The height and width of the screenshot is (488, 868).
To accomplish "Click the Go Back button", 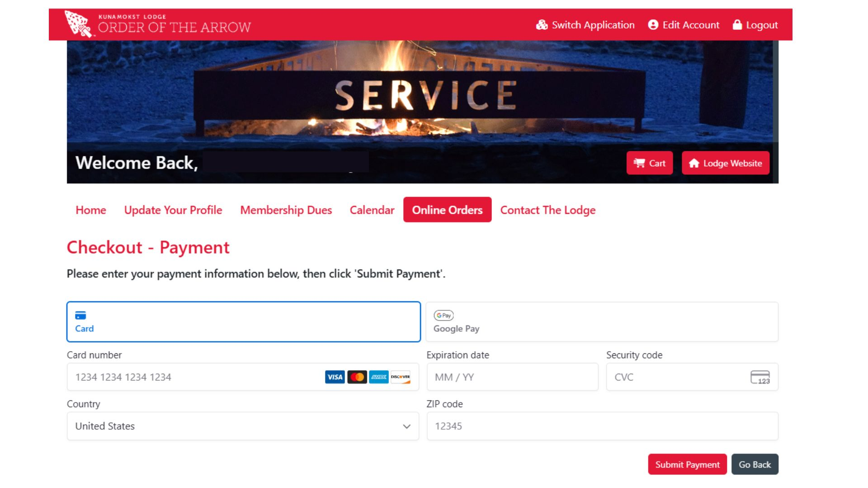I will point(755,465).
